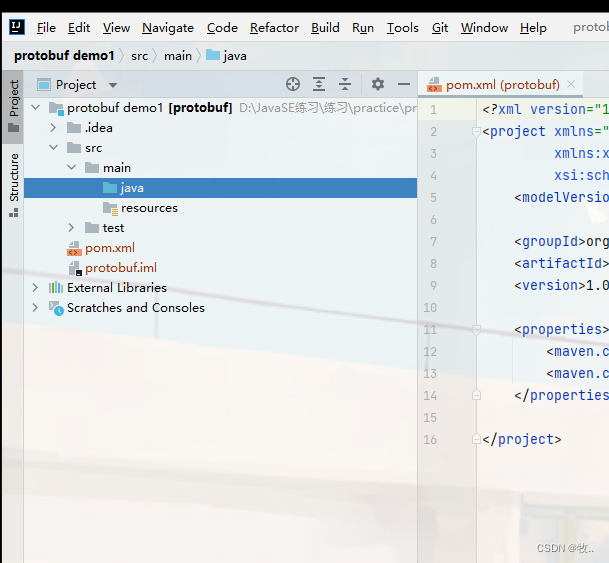
Task: Click the </project> closing tag text
Action: (522, 439)
